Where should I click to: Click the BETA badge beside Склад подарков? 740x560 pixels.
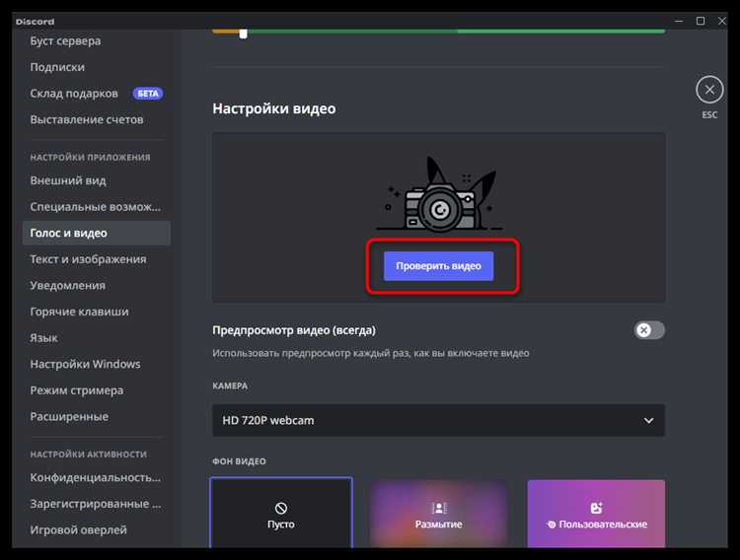coord(148,94)
